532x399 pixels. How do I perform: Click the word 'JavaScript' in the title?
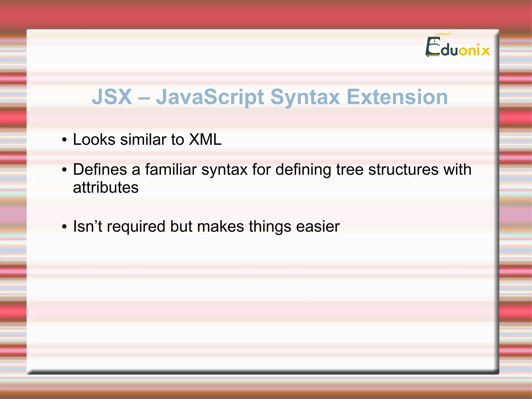tap(210, 97)
